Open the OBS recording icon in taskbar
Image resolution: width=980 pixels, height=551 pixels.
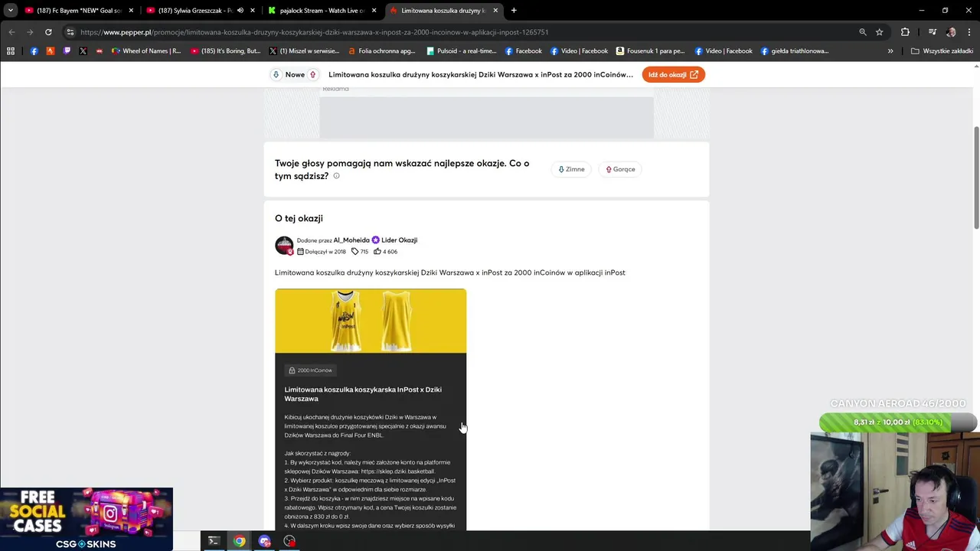click(x=289, y=541)
